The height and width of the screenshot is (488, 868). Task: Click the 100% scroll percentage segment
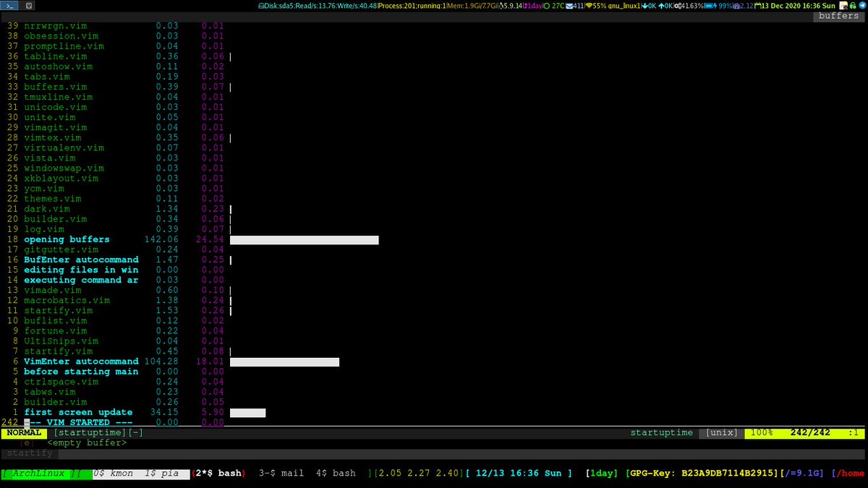coord(760,432)
